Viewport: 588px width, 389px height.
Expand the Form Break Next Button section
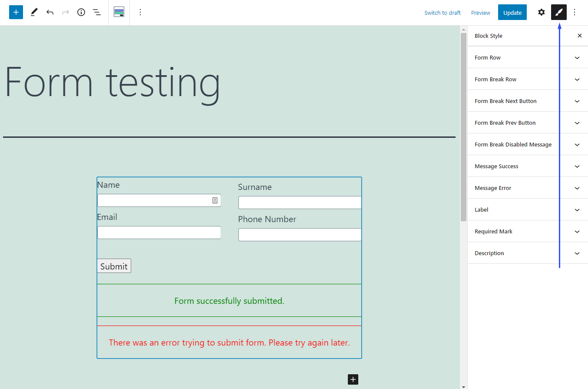[x=528, y=101]
